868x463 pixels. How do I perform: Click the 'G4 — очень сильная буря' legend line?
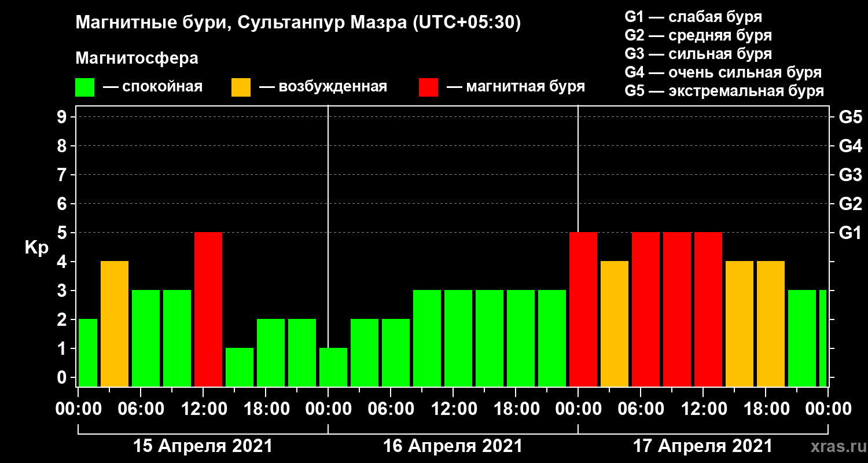(x=723, y=72)
